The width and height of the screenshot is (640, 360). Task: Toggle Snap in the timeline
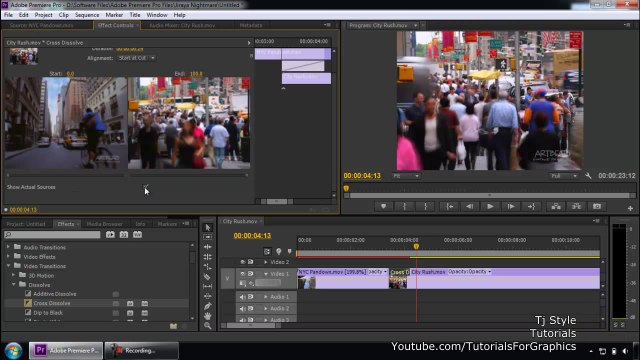pos(267,251)
